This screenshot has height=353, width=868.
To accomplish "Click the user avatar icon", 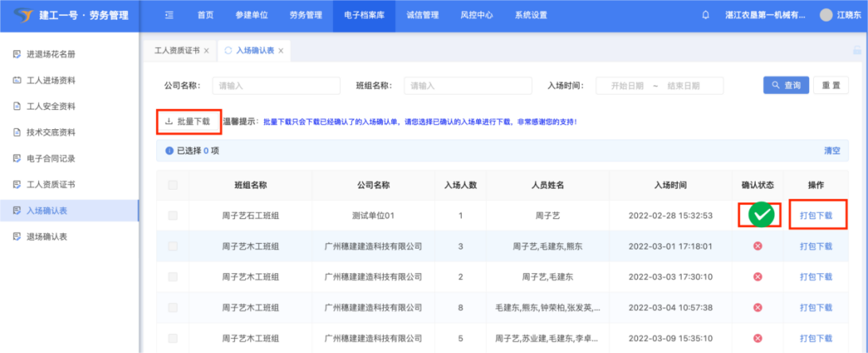I will (826, 15).
